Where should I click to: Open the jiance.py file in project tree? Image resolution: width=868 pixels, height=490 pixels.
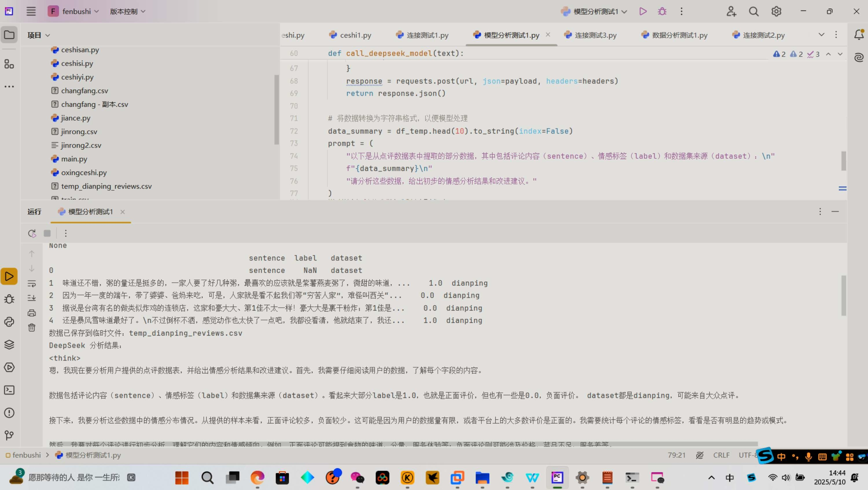pos(76,118)
